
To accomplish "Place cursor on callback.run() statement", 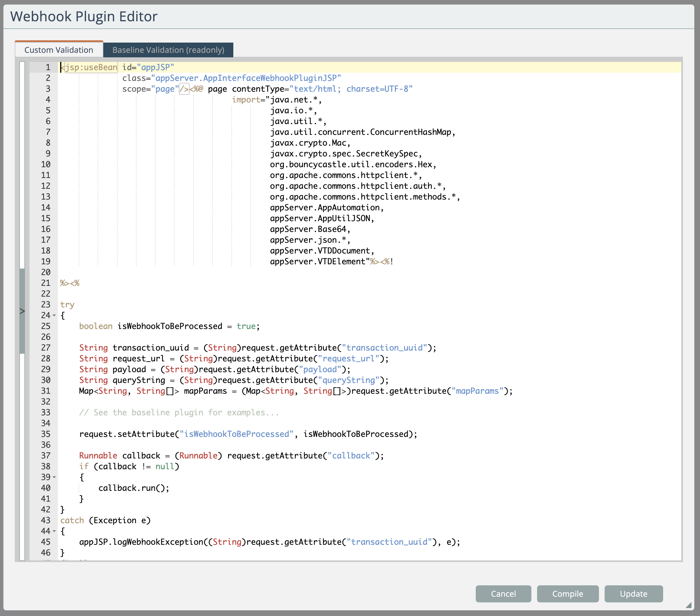I will [x=134, y=488].
